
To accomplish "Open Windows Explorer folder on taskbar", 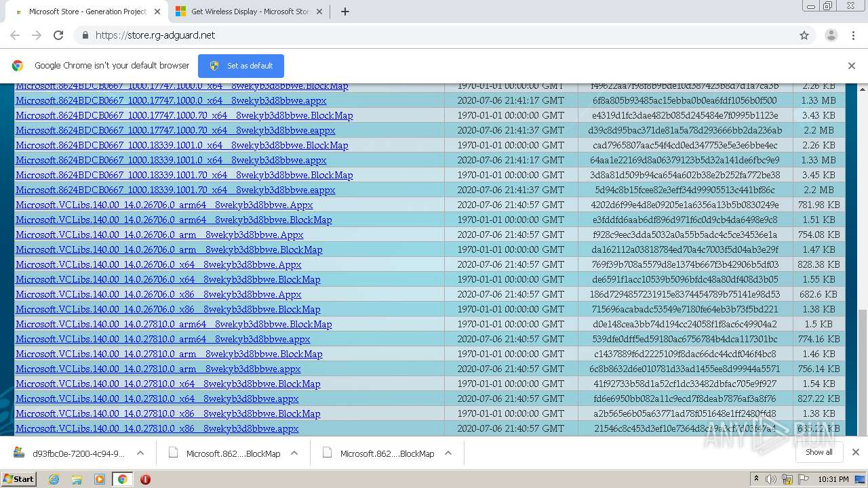I will click(x=77, y=479).
